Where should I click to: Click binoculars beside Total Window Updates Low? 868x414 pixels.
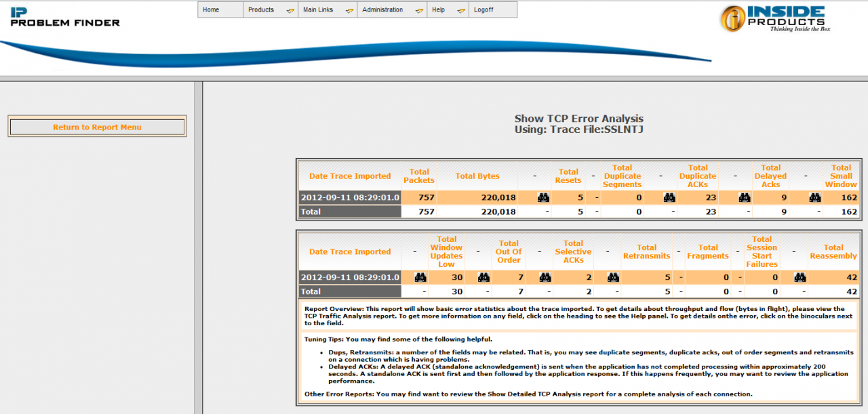420,278
